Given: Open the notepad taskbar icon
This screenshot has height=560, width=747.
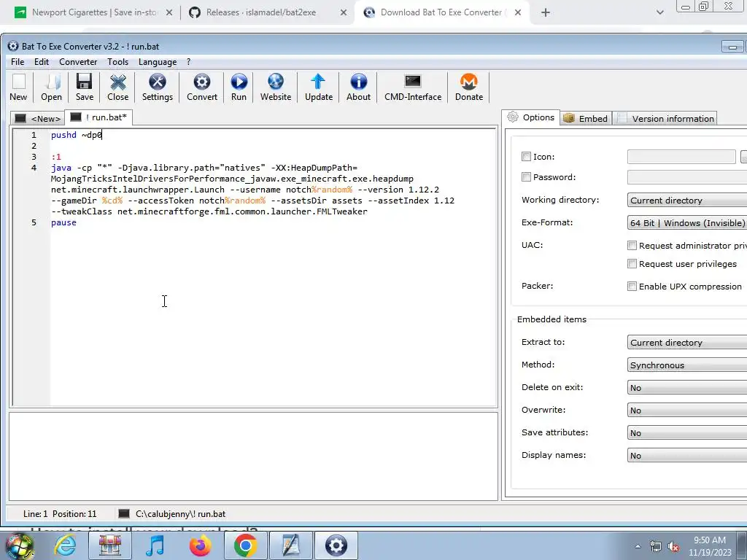Looking at the screenshot, I should click(x=290, y=545).
